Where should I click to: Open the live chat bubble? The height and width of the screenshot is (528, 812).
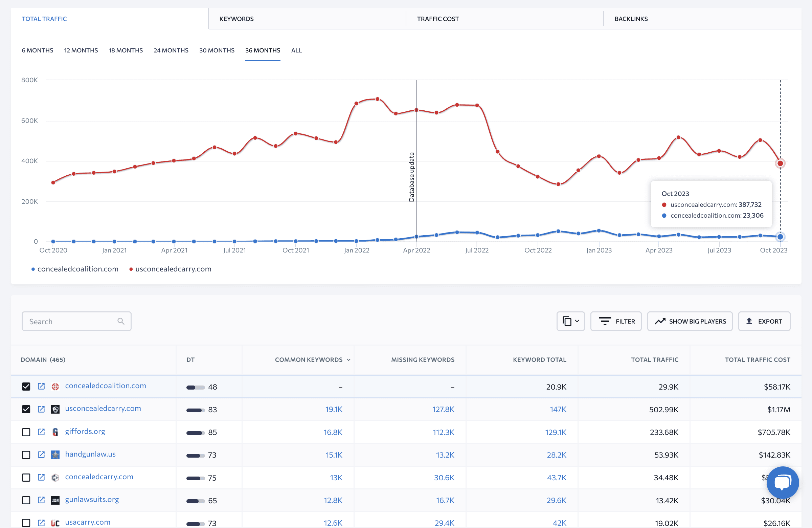(x=783, y=482)
